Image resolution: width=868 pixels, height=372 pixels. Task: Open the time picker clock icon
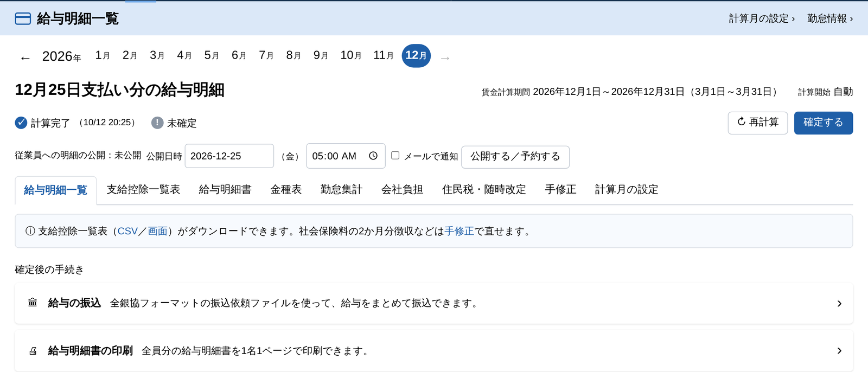click(373, 156)
